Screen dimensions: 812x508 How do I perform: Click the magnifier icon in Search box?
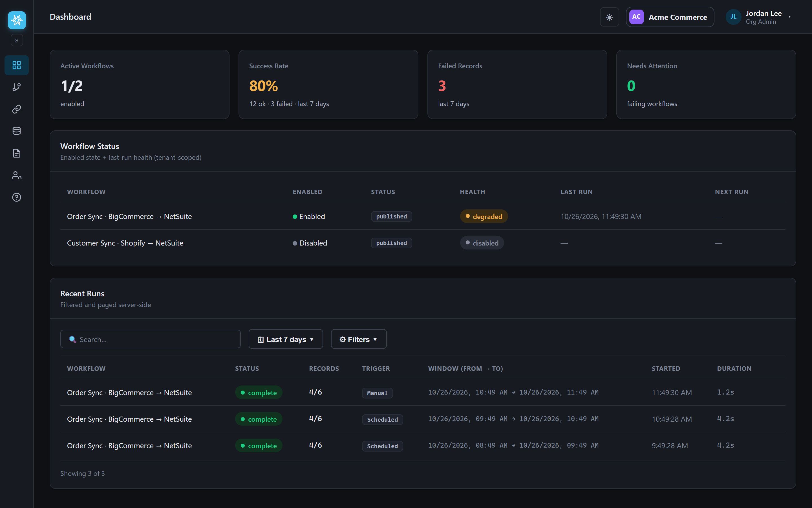pos(72,339)
